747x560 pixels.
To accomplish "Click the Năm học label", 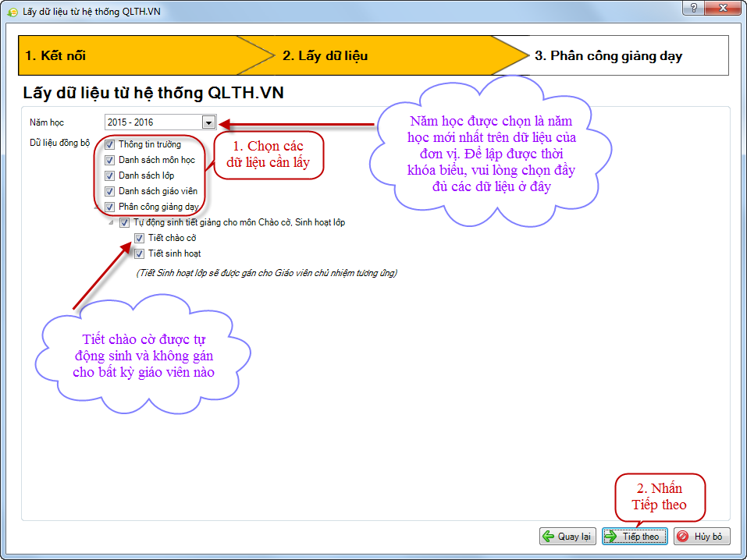I will [x=47, y=123].
